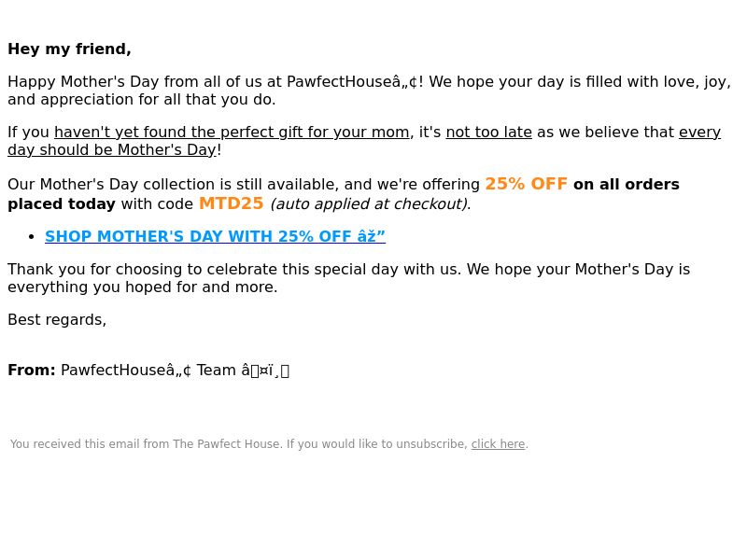Click the orange '25% OFF' text
Viewport: 747px width, 560px height.
[x=526, y=184]
